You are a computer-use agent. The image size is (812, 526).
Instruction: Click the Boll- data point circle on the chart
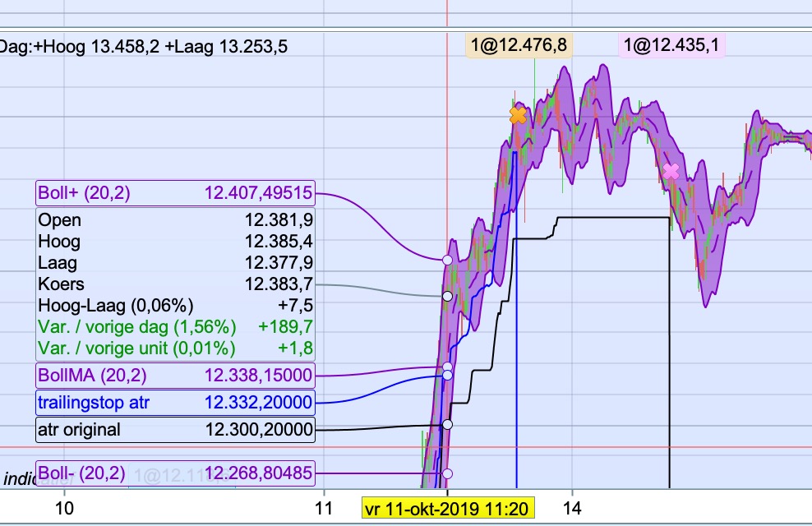pos(447,473)
